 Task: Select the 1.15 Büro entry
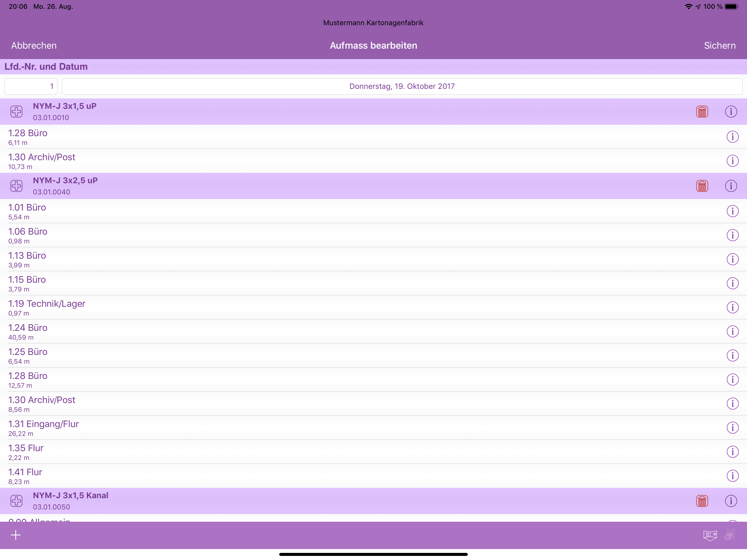[x=373, y=283]
